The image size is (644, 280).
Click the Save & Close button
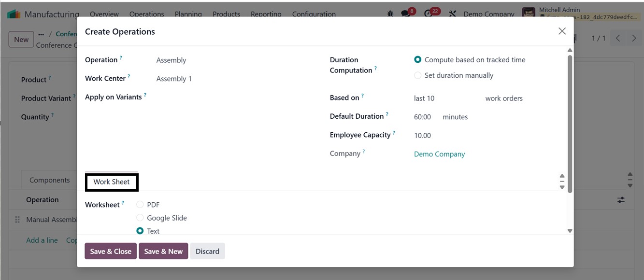(111, 251)
